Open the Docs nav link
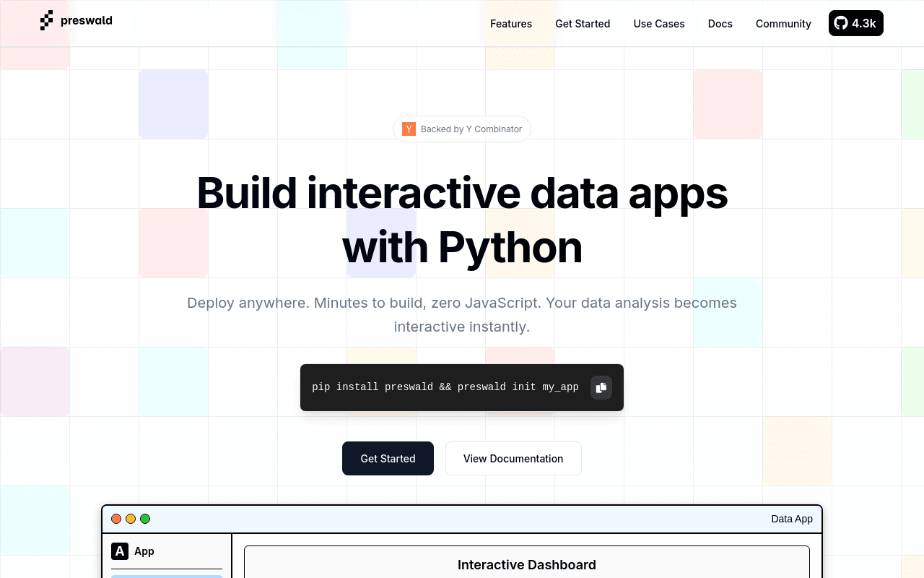This screenshot has width=924, height=578. pos(720,24)
